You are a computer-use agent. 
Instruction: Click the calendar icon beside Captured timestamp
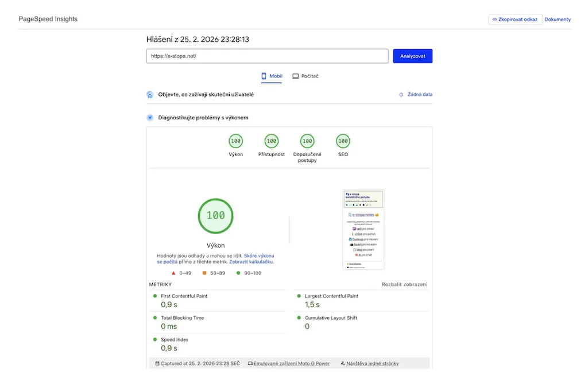click(x=157, y=363)
